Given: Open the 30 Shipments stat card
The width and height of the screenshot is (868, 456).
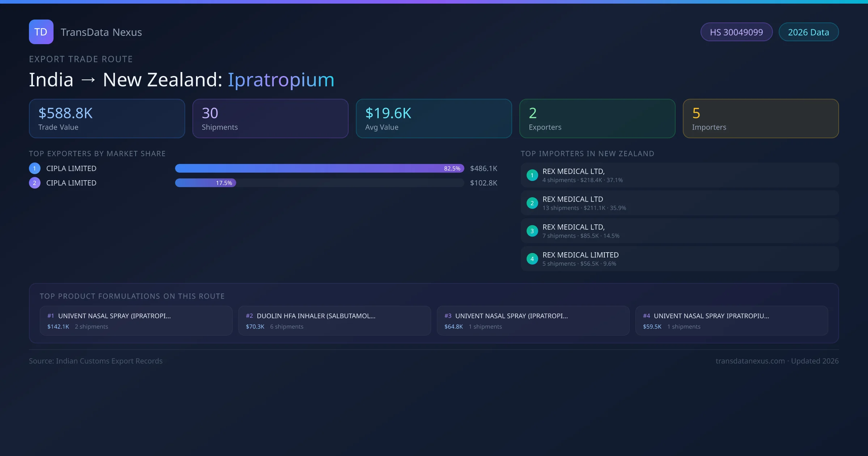Looking at the screenshot, I should pyautogui.click(x=270, y=118).
